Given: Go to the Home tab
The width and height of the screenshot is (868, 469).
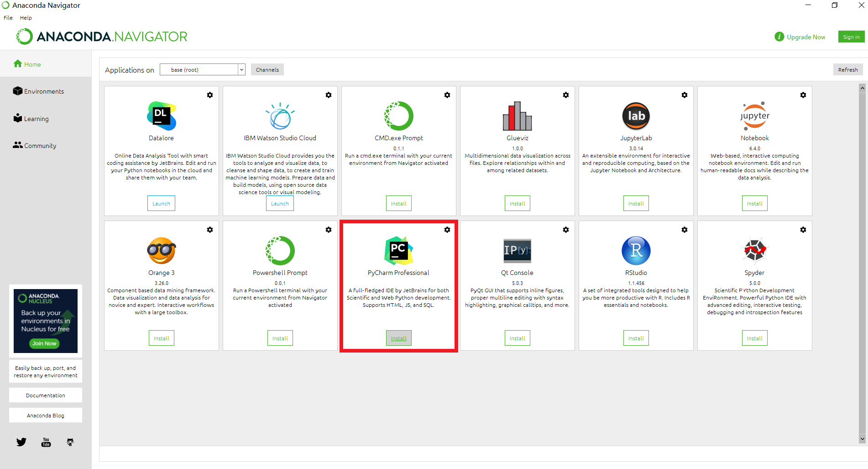Looking at the screenshot, I should click(46, 64).
